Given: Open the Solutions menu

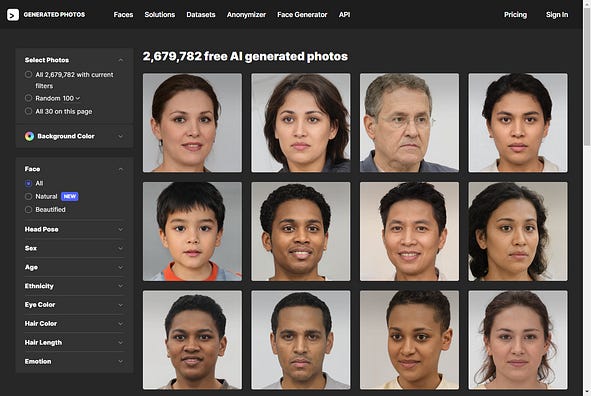Looking at the screenshot, I should 160,15.
